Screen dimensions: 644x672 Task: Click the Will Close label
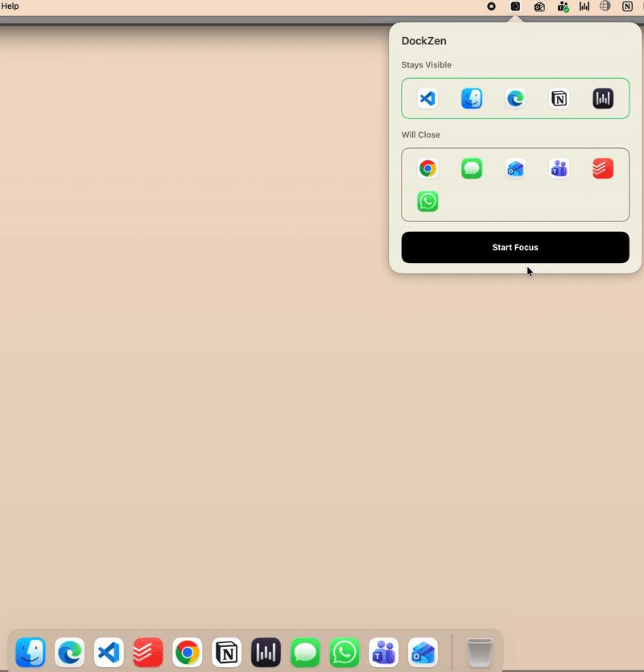click(x=421, y=134)
